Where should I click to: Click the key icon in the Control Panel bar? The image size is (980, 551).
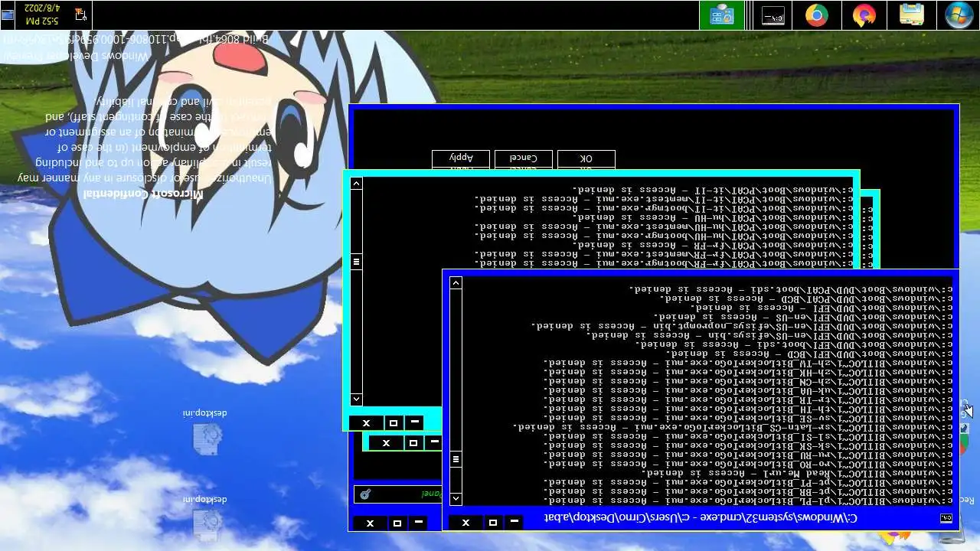coord(365,494)
